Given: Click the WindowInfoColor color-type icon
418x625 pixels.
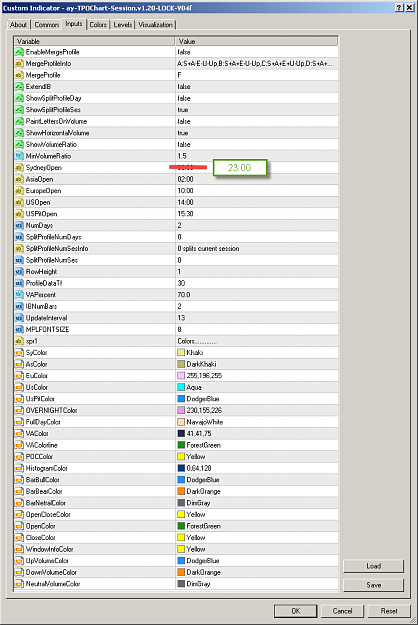Looking at the screenshot, I should click(x=19, y=549).
